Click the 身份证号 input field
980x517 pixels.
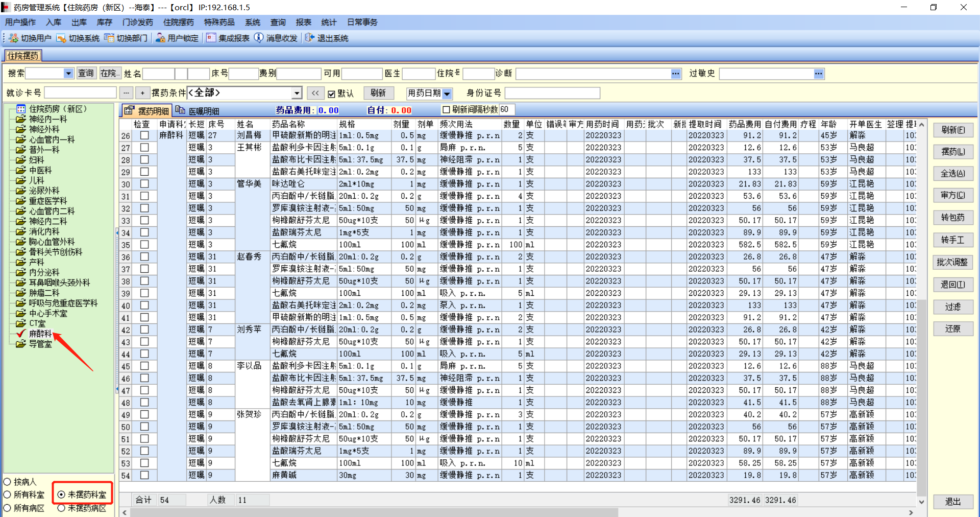click(552, 93)
